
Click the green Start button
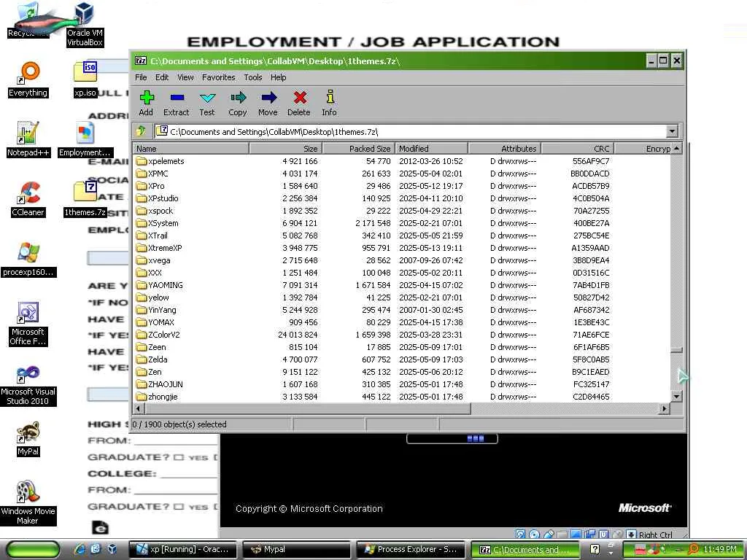tap(34, 549)
